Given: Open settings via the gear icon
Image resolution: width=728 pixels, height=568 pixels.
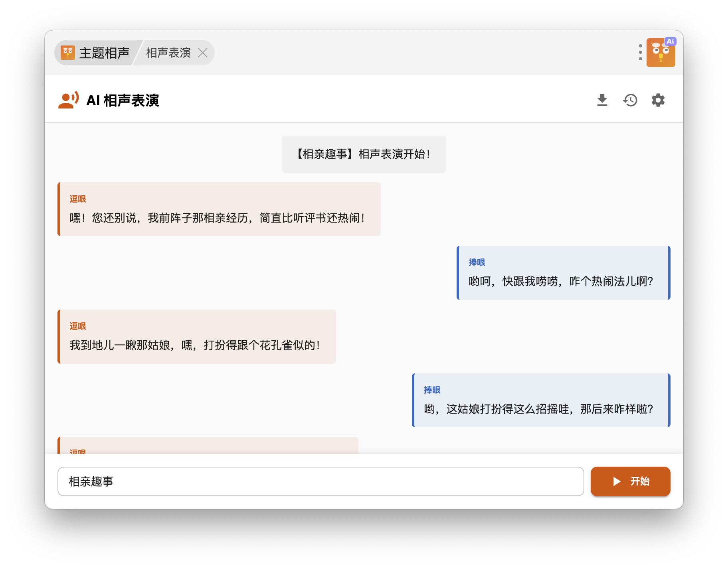Looking at the screenshot, I should pos(658,100).
